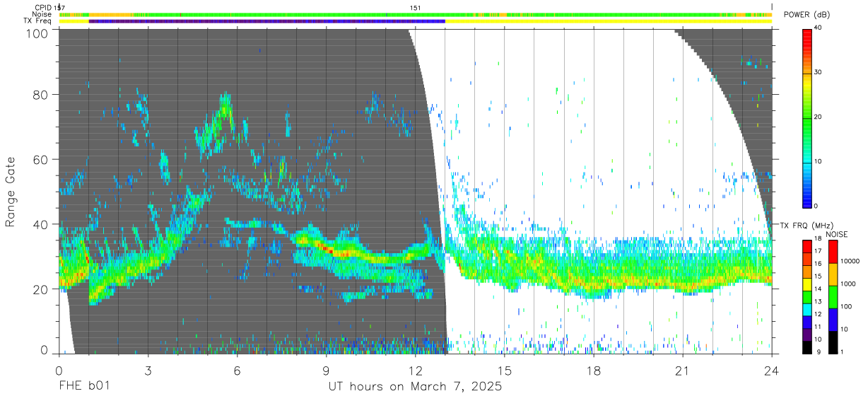Image resolution: width=868 pixels, height=401 pixels.
Task: Click the 80 tick on Range Gate axis
Action: (40, 95)
